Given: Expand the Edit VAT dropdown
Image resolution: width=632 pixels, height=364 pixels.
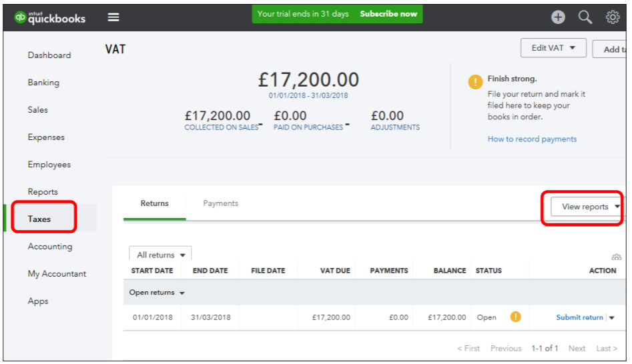Looking at the screenshot, I should 553,48.
